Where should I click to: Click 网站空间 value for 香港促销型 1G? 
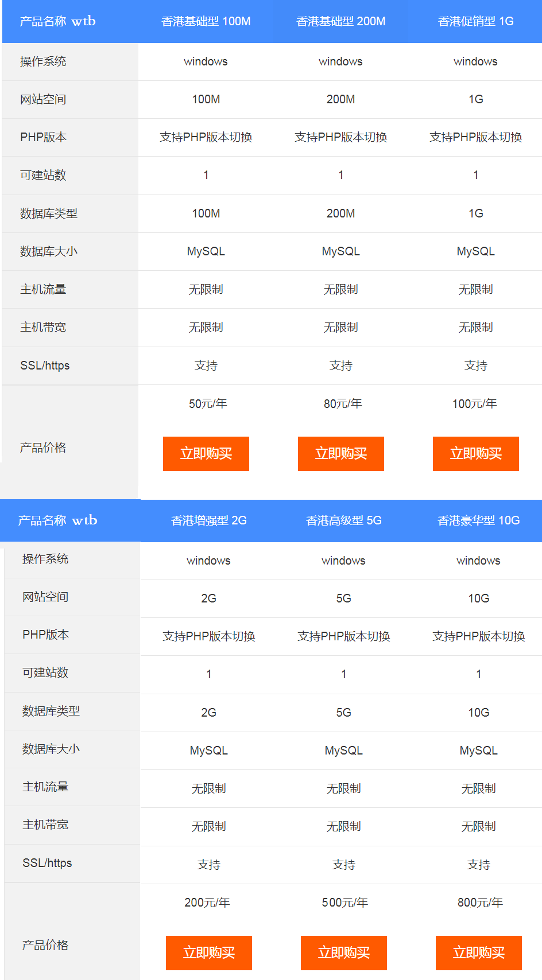pyautogui.click(x=475, y=100)
